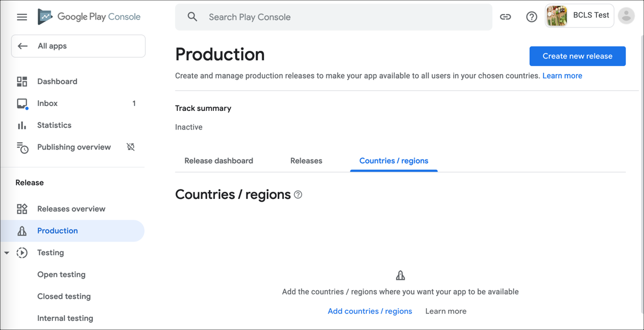
Task: Click the BCLS Test app thumbnail
Action: (x=557, y=16)
